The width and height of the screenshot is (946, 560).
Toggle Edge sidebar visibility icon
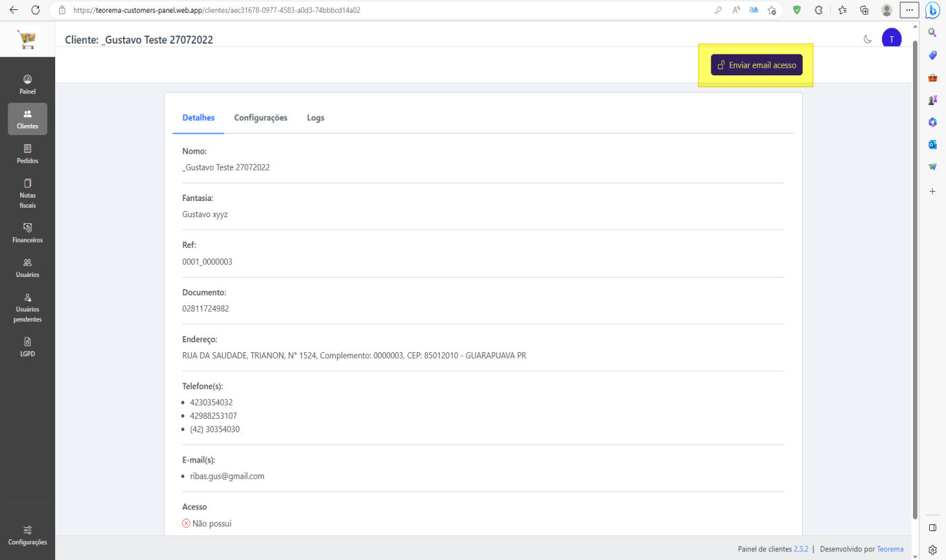pos(933,527)
